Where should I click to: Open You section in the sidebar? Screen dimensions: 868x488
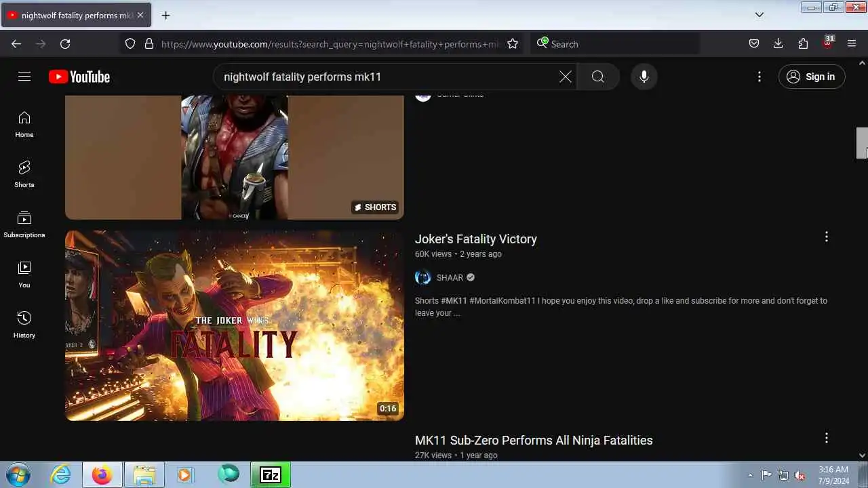(24, 275)
